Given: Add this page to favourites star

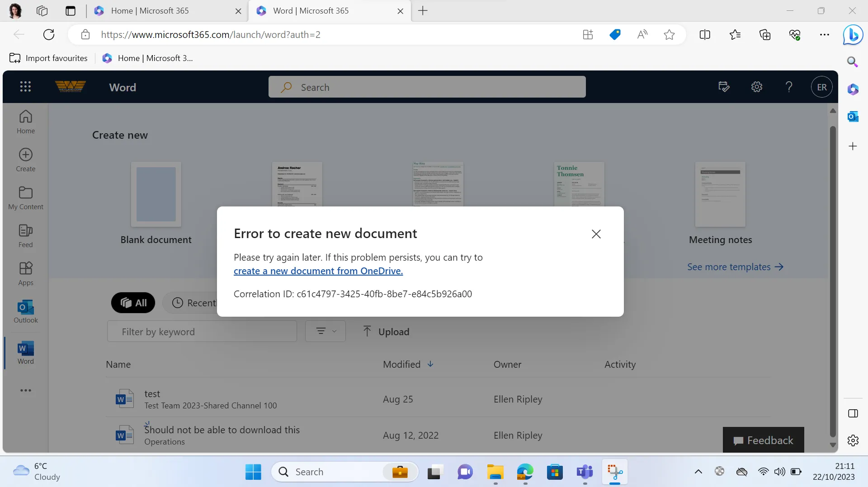Looking at the screenshot, I should (x=669, y=35).
